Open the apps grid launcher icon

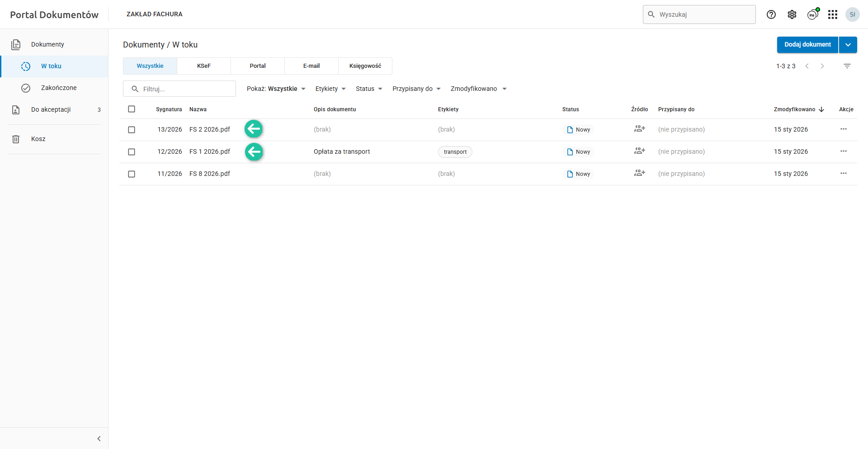pyautogui.click(x=833, y=14)
